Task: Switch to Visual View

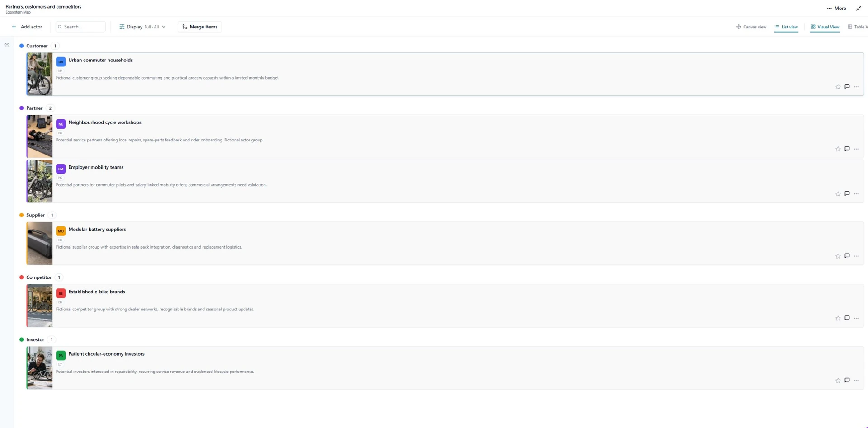Action: click(825, 27)
